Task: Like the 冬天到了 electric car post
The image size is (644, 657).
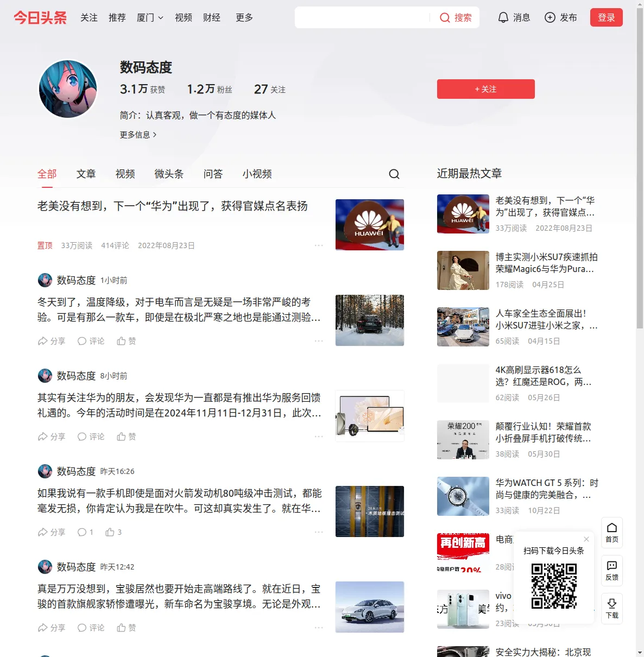Action: pyautogui.click(x=127, y=341)
